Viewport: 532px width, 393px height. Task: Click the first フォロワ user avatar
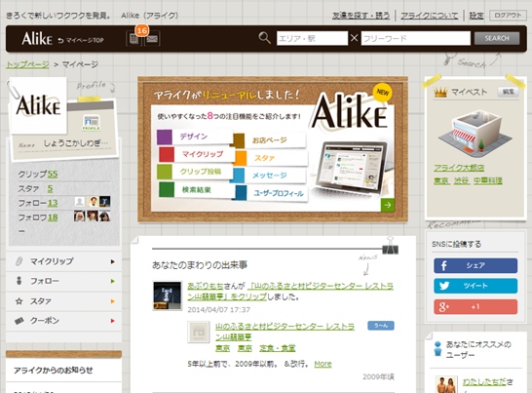tap(79, 216)
